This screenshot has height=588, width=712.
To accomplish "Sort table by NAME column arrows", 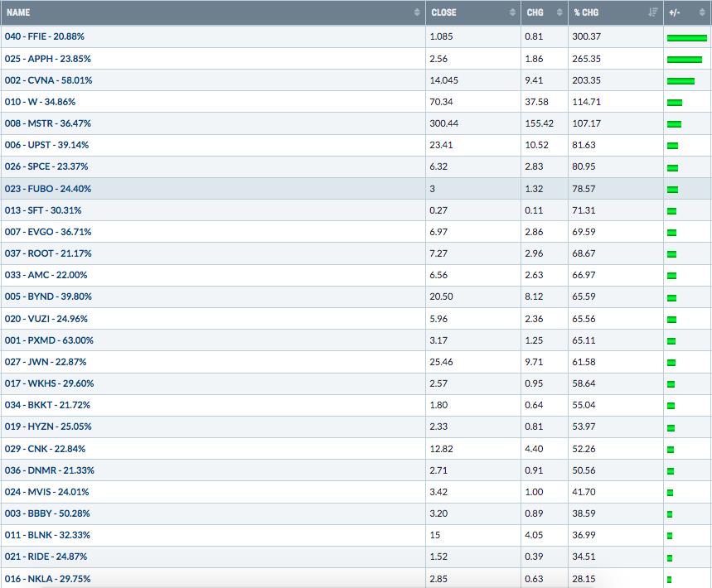I will (x=417, y=12).
